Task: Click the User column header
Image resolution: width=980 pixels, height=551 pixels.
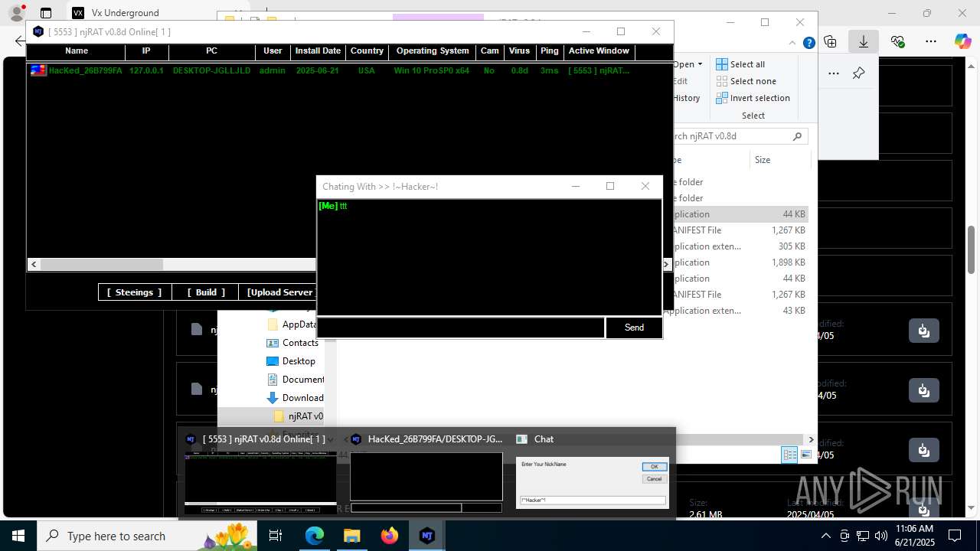Action: (x=273, y=51)
